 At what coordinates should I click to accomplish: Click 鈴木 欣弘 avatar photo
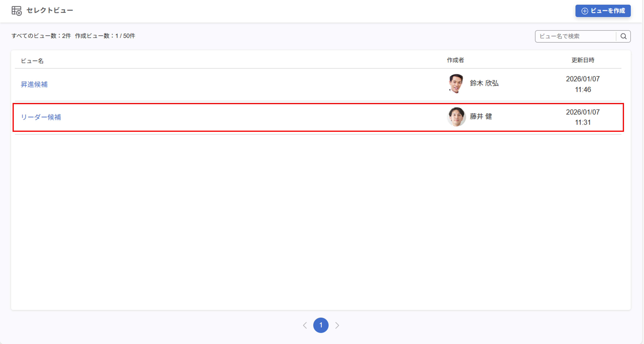click(x=456, y=84)
